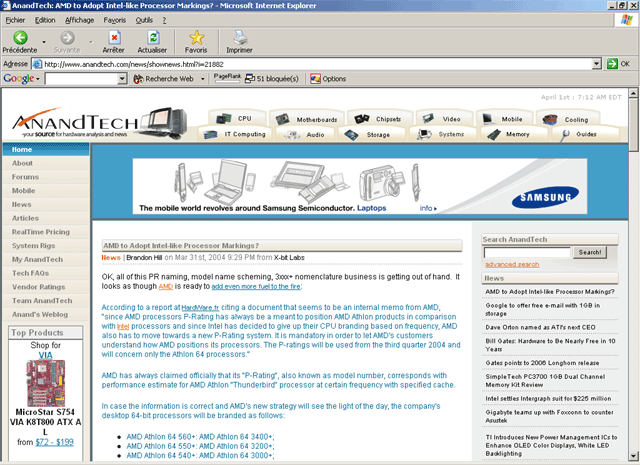Open the address bar URL dropdown
640x465 pixels.
(597, 64)
